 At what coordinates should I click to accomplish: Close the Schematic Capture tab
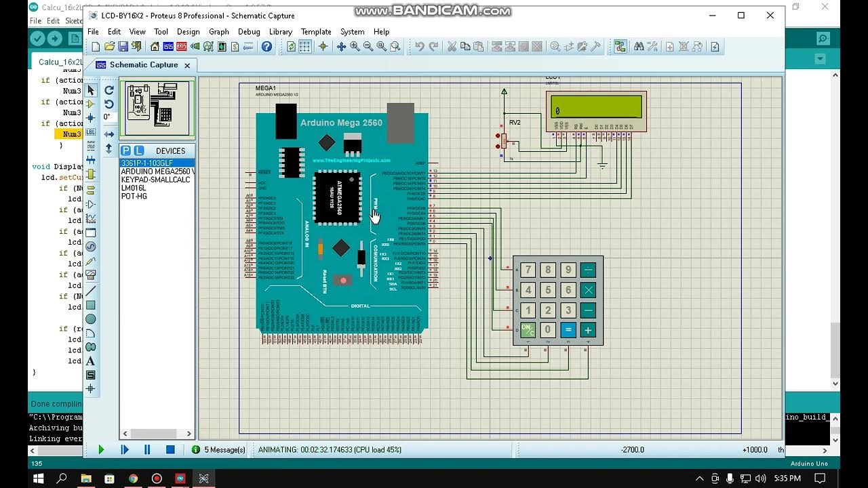coord(187,65)
